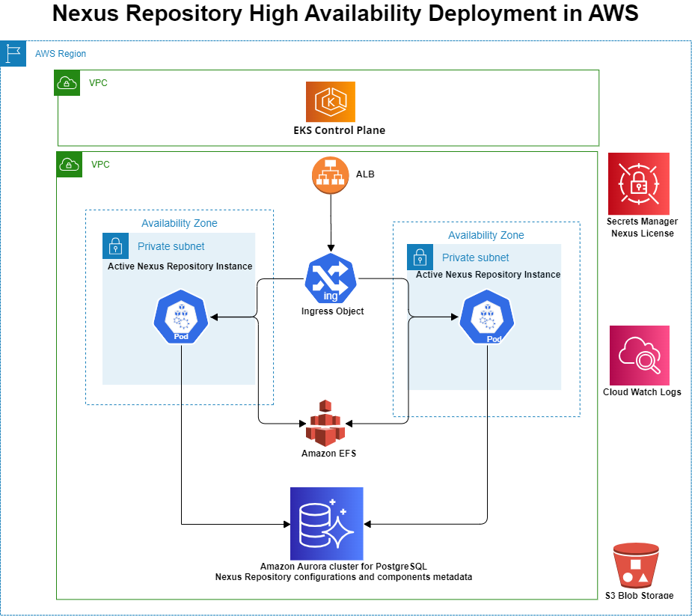Click the Amazon Aurora cluster for PostgreSQL text
Image resolution: width=692 pixels, height=616 pixels.
pos(343,566)
